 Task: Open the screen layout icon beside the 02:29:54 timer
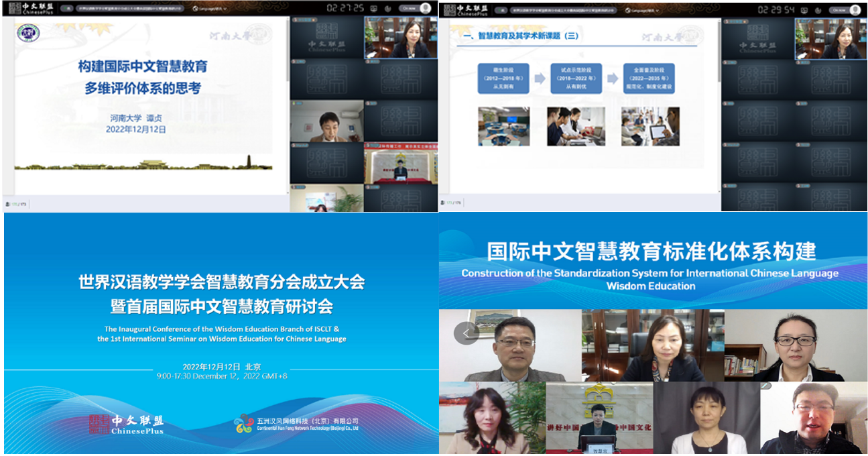(804, 10)
